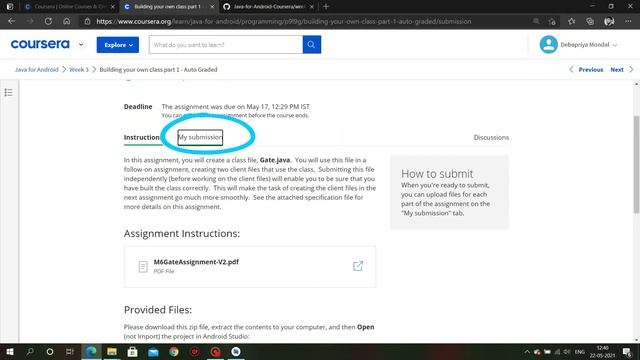Image resolution: width=640 pixels, height=360 pixels.
Task: Open the Favorites star icon
Action: pos(571,21)
